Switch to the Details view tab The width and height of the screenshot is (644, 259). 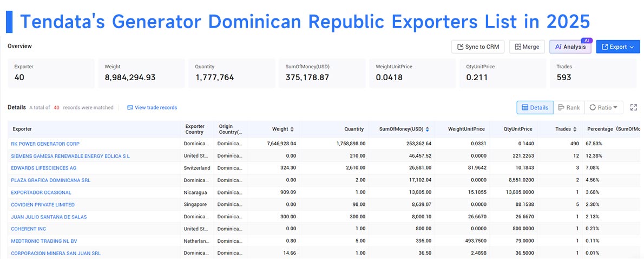pos(535,108)
